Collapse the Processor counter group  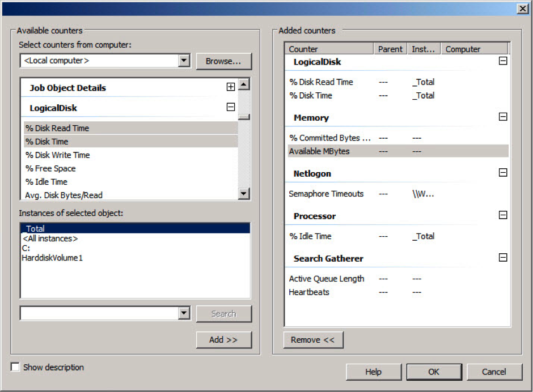pos(502,215)
